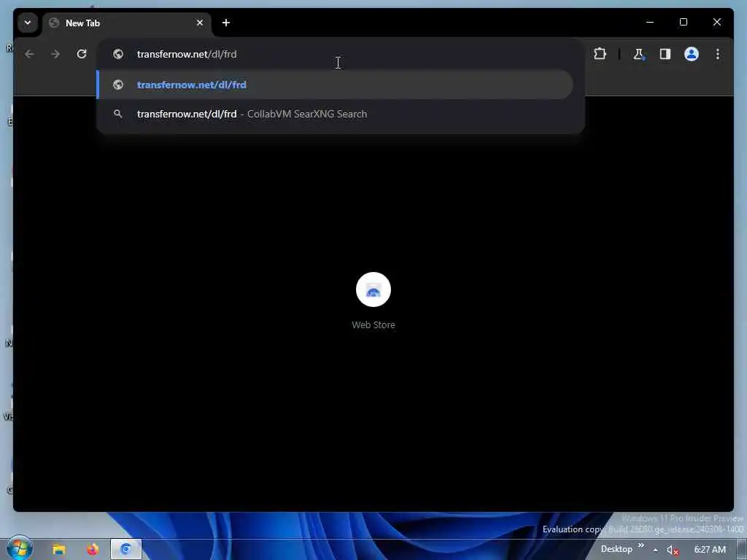Go back with the back arrow
The width and height of the screenshot is (747, 560).
coord(29,54)
